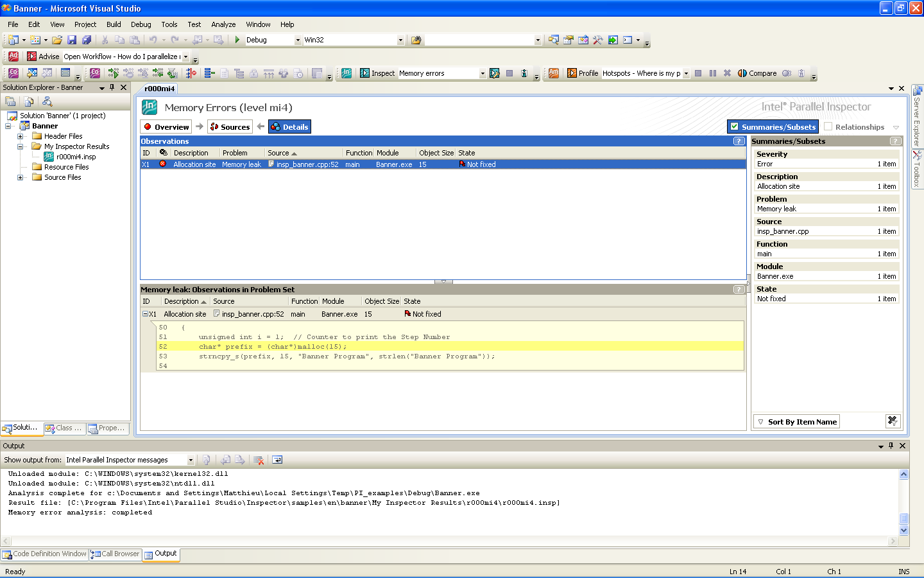Uncheck the Summaries/Subsets checkbox
This screenshot has height=578, width=924.
[x=735, y=127]
